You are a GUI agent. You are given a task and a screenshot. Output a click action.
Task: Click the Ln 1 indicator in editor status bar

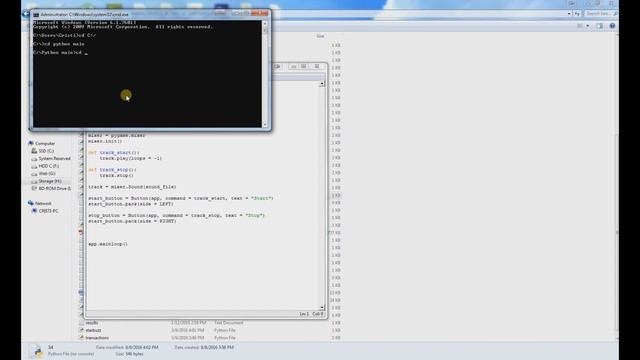click(304, 314)
